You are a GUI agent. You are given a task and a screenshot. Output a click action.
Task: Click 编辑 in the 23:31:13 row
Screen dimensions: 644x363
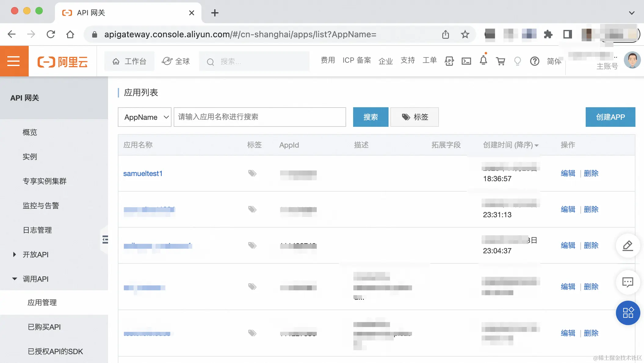[x=568, y=209]
